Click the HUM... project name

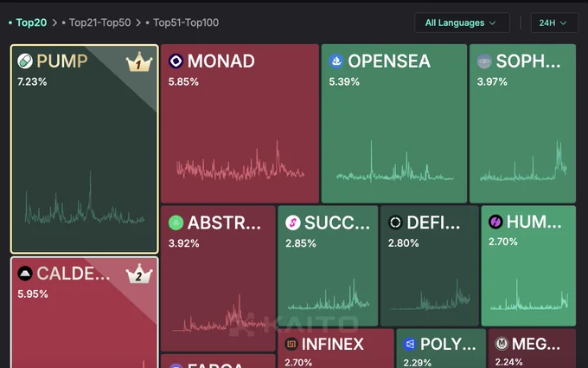pyautogui.click(x=534, y=222)
